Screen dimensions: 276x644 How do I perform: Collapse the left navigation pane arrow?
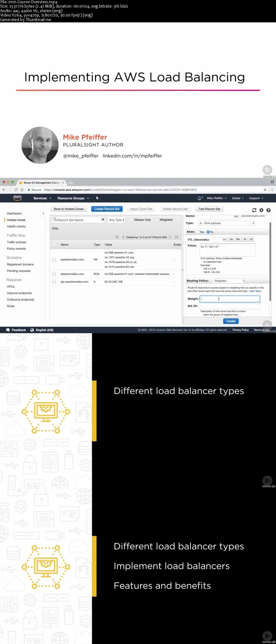coord(43,213)
